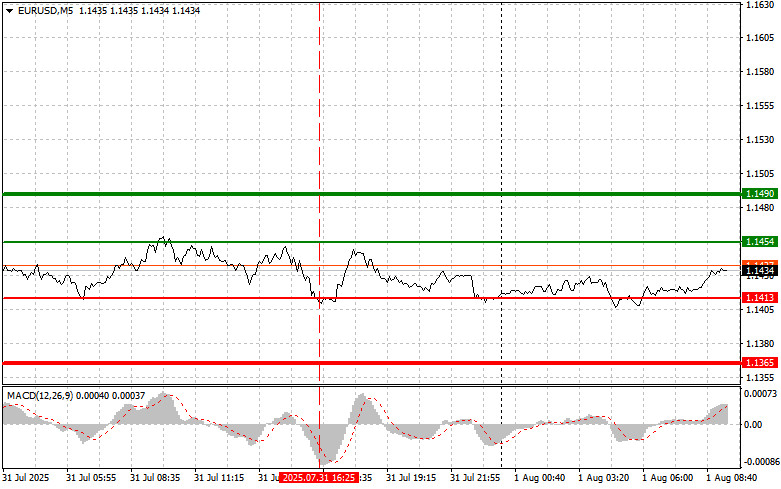Open the dropdown triangle beside EURUSD,M5

[9, 10]
